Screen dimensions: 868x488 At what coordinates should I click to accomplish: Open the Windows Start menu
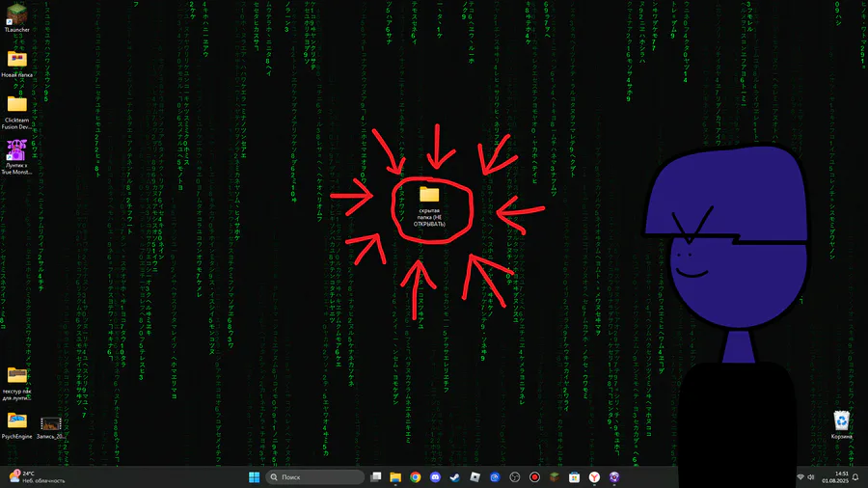click(x=254, y=477)
